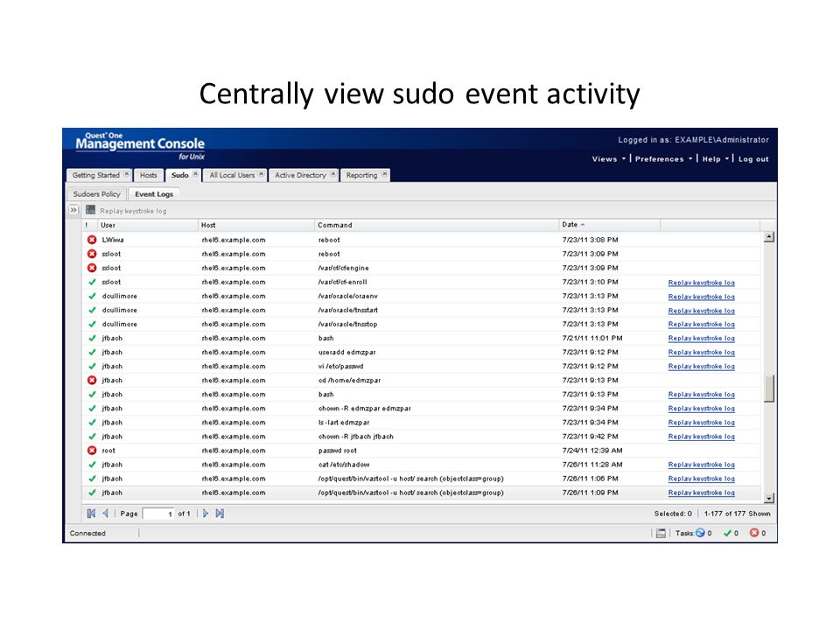
Task: Open the Sudoers Policy sub-tab
Action: point(96,194)
